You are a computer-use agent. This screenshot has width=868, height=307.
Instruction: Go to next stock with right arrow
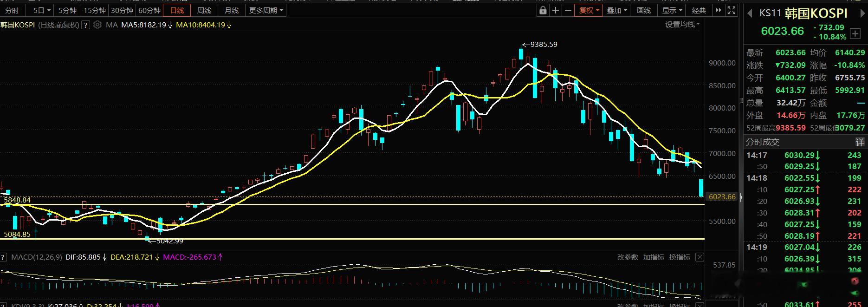click(x=864, y=13)
